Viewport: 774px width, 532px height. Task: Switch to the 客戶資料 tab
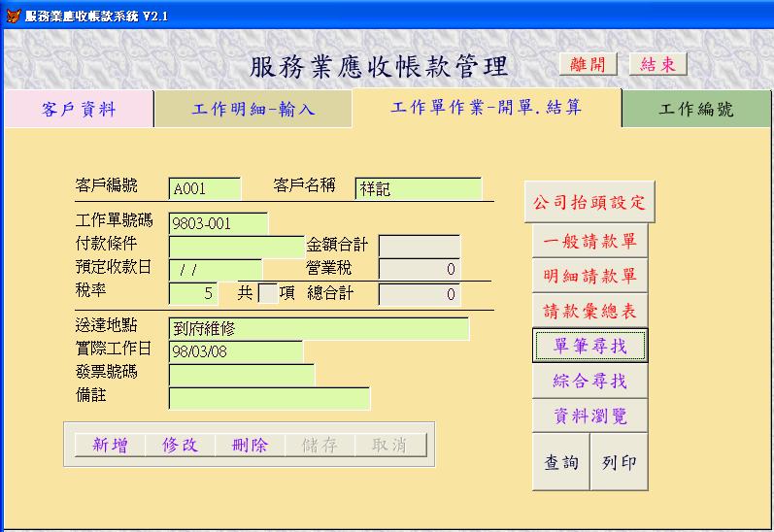pos(79,109)
